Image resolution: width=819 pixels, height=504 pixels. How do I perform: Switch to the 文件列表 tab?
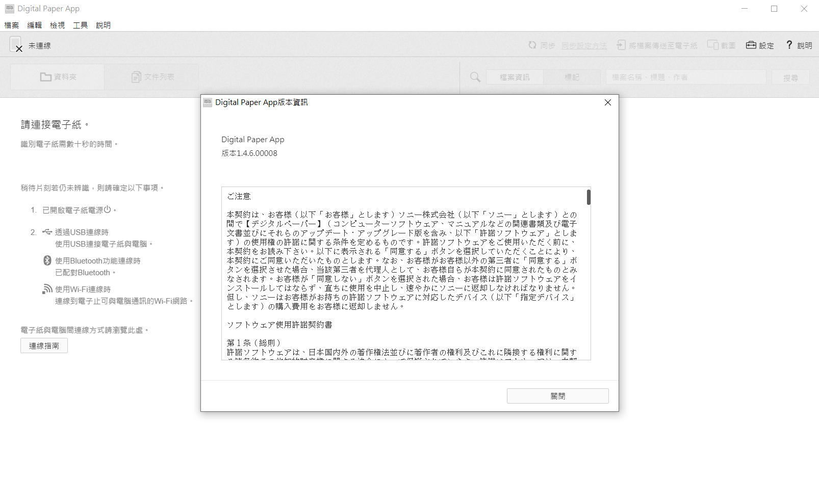[152, 77]
